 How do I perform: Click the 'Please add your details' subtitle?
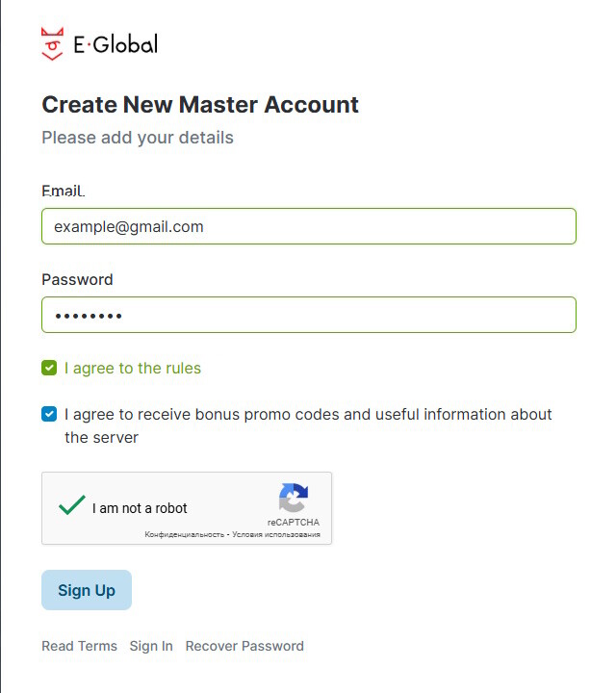138,138
